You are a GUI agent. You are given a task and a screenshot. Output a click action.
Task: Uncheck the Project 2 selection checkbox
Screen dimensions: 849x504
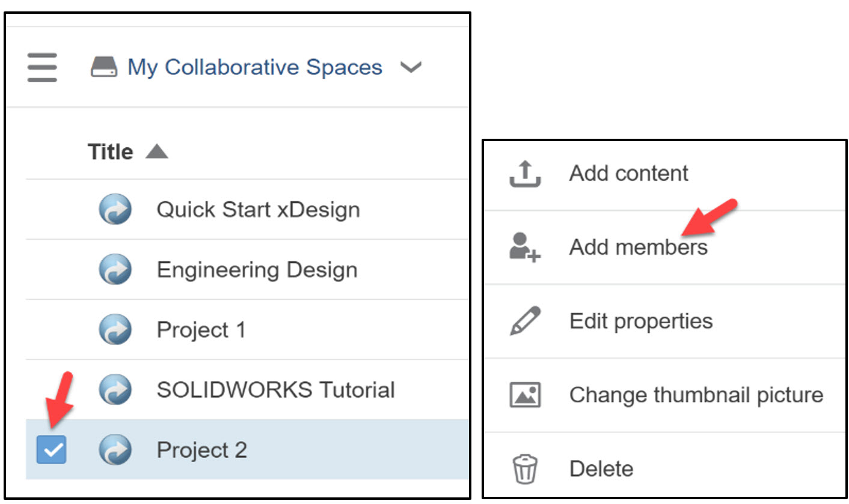(51, 449)
